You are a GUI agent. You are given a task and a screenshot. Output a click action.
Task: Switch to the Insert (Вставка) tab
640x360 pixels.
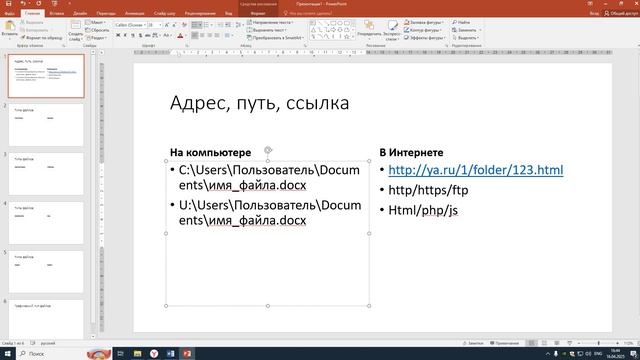tap(56, 13)
